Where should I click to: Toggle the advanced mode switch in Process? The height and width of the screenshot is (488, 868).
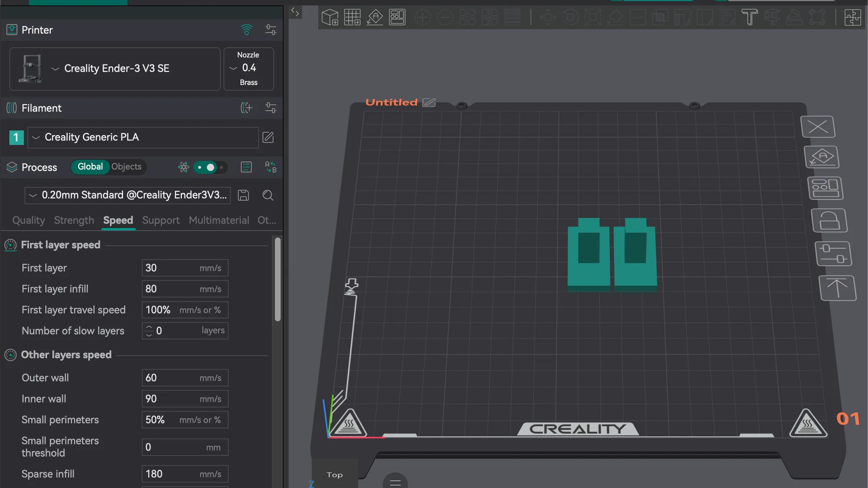210,167
